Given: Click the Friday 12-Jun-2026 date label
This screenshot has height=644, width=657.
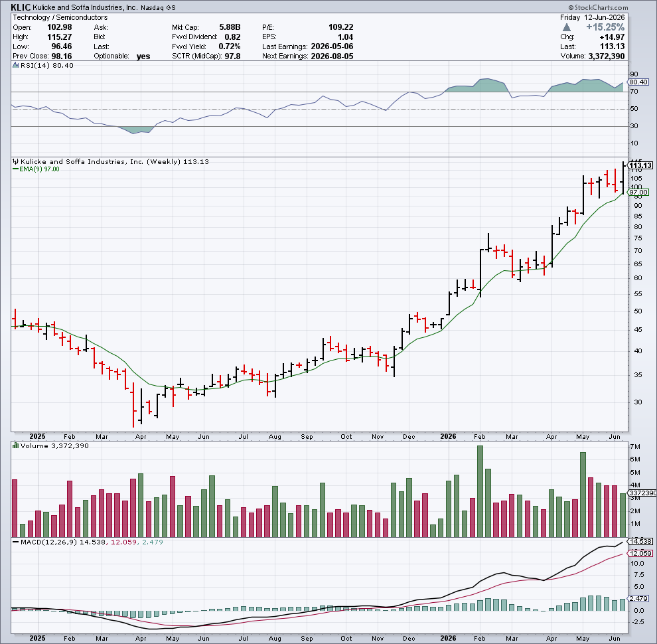Looking at the screenshot, I should pos(592,18).
